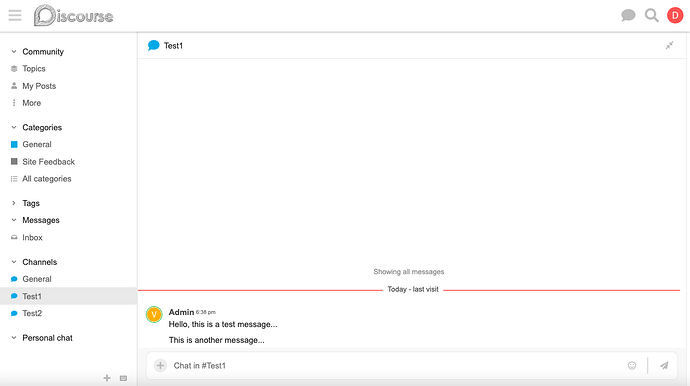Image resolution: width=690 pixels, height=386 pixels.
Task: Open the hamburger sidebar menu
Action: coord(15,15)
